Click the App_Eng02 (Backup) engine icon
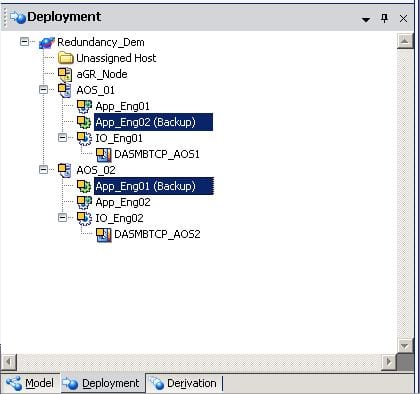Viewport: 420px width, 394px height. 84,122
